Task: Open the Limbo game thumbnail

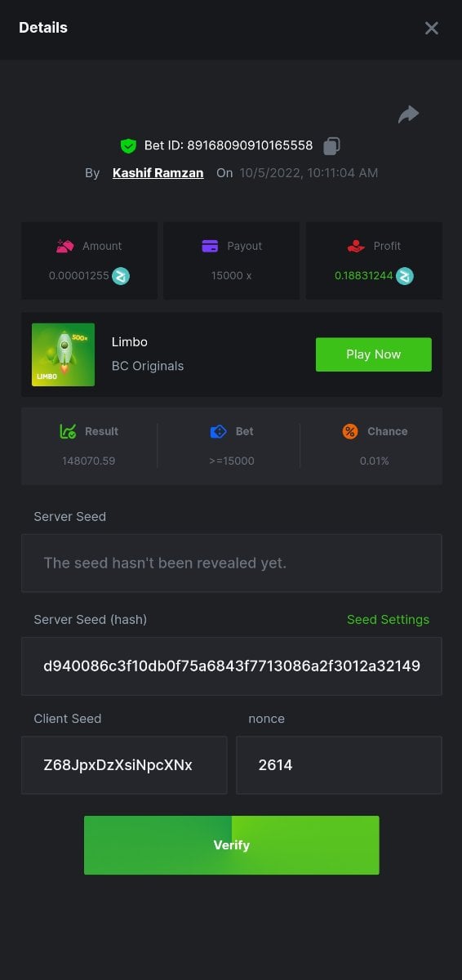Action: pos(64,354)
